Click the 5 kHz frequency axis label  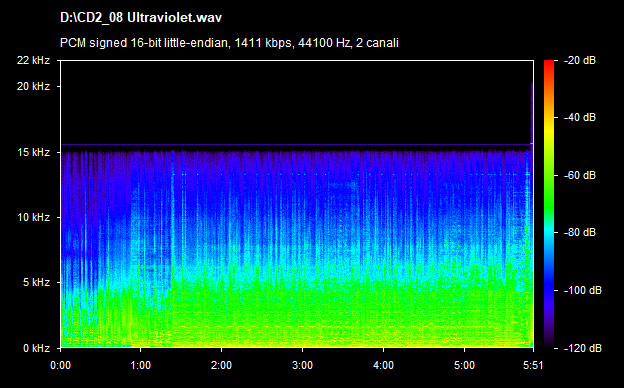tap(37, 283)
